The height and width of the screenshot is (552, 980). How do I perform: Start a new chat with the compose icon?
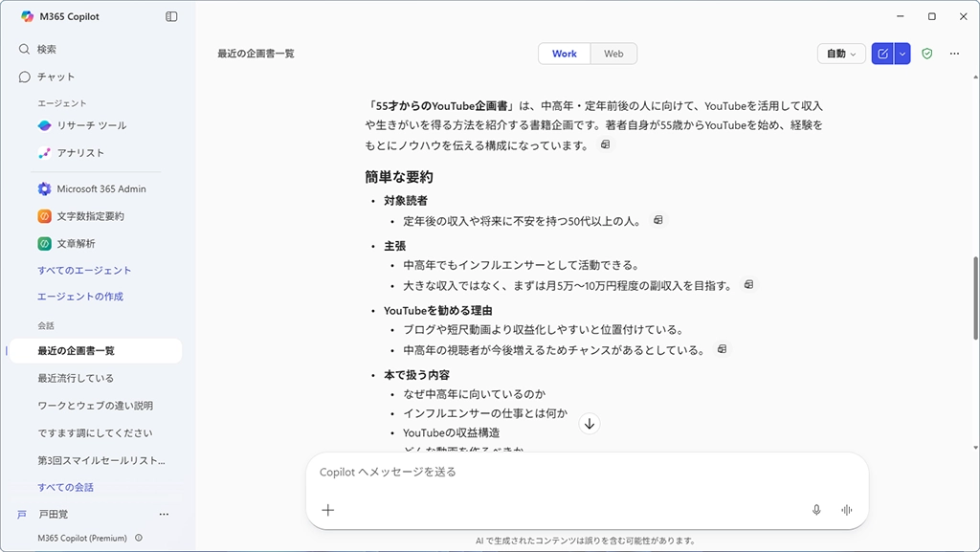point(882,54)
